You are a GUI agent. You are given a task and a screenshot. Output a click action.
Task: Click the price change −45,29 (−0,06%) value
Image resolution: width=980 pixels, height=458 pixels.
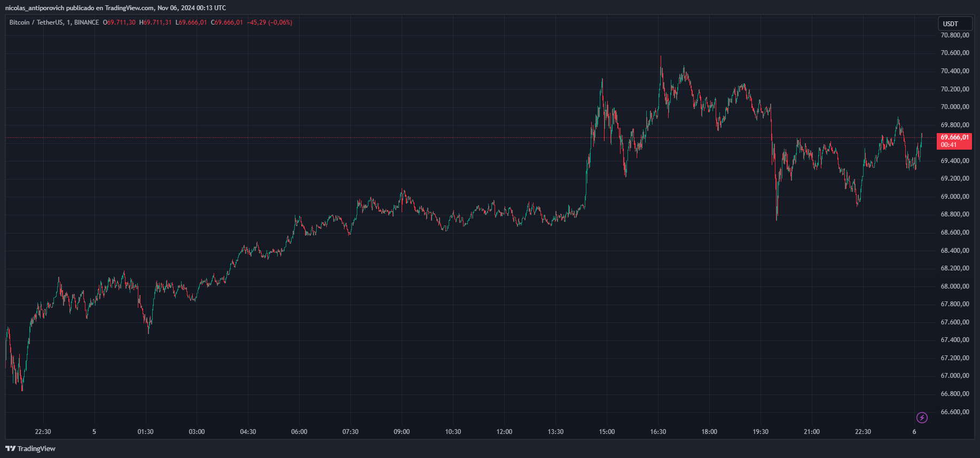(269, 22)
